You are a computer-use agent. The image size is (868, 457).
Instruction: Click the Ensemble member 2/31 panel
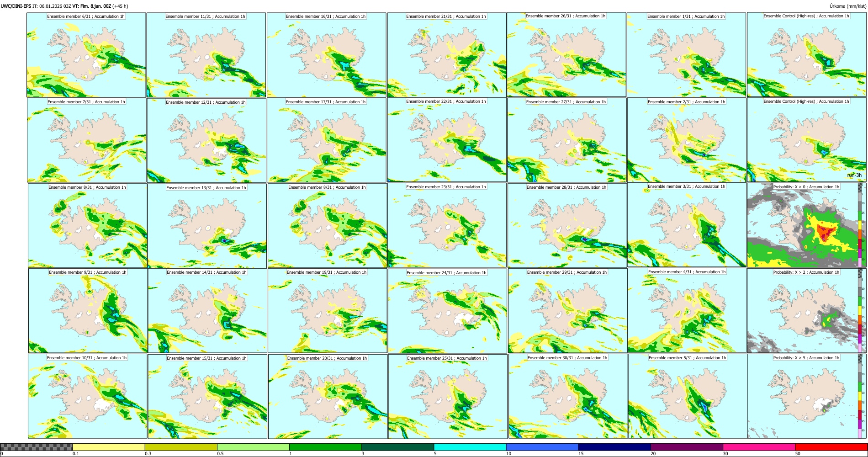click(687, 140)
